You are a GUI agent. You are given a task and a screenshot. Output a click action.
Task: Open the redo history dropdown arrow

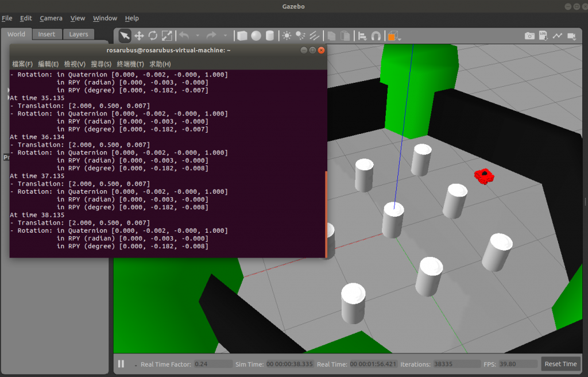pyautogui.click(x=225, y=36)
